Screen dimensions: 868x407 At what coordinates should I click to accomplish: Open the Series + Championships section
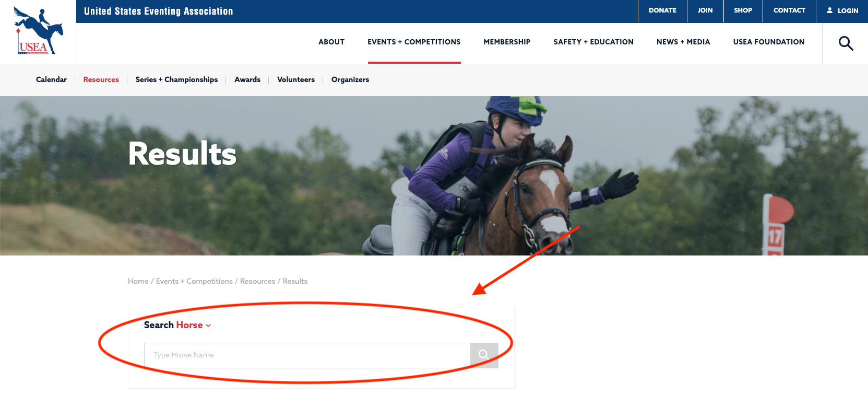click(176, 79)
